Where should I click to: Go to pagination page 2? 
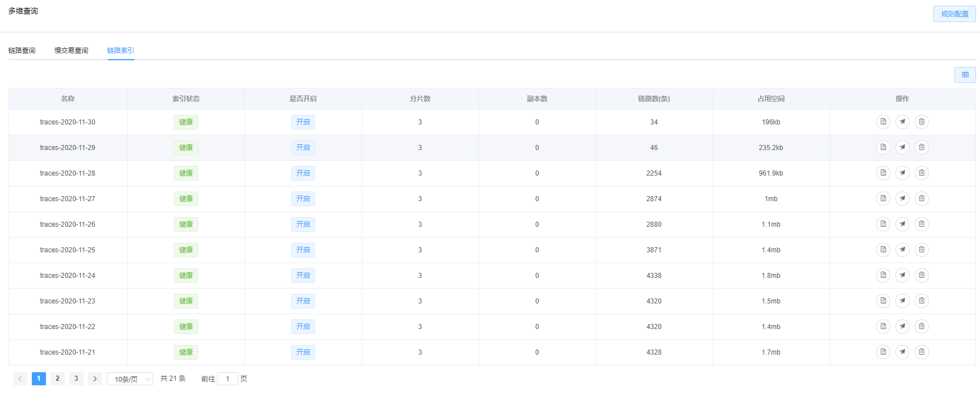(x=57, y=378)
